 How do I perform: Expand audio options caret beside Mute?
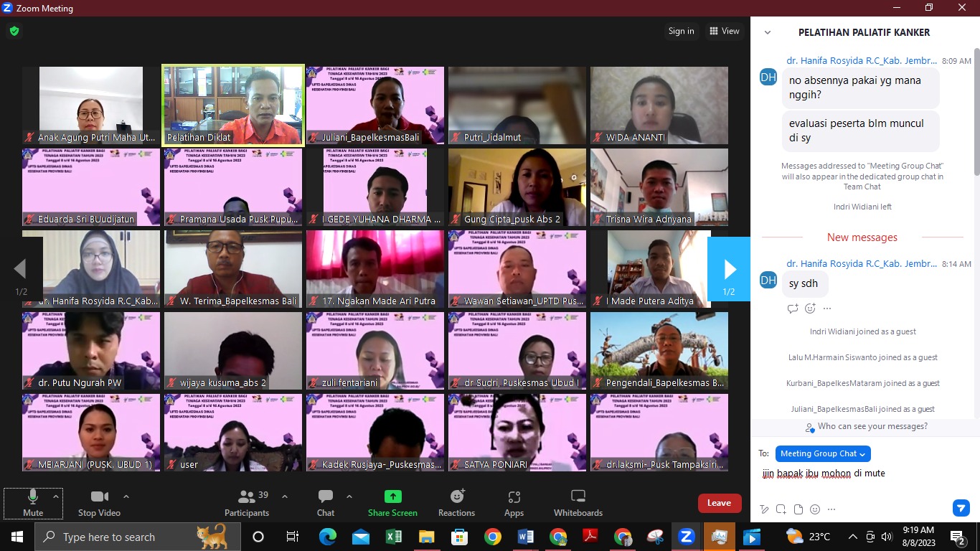click(x=55, y=496)
